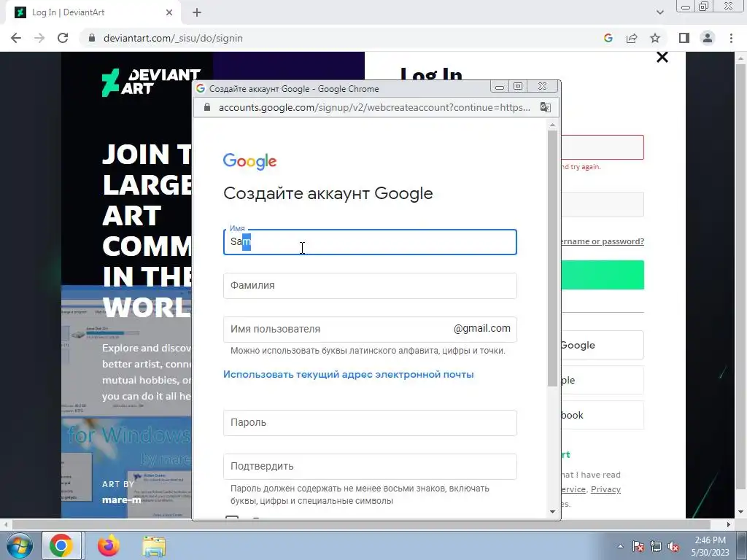The height and width of the screenshot is (560, 747).
Task: Click the network tray icon
Action: 656,546
